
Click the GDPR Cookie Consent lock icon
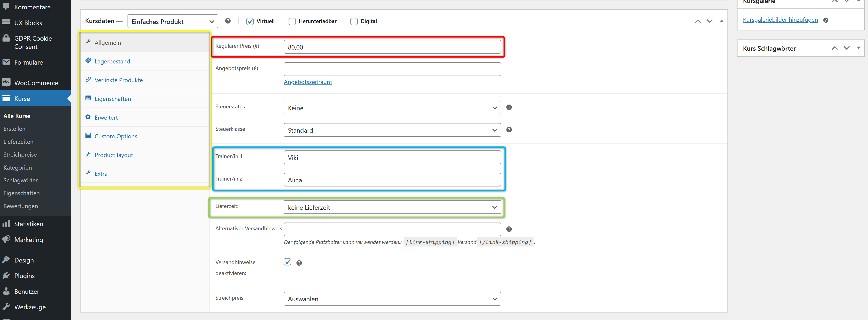click(6, 38)
